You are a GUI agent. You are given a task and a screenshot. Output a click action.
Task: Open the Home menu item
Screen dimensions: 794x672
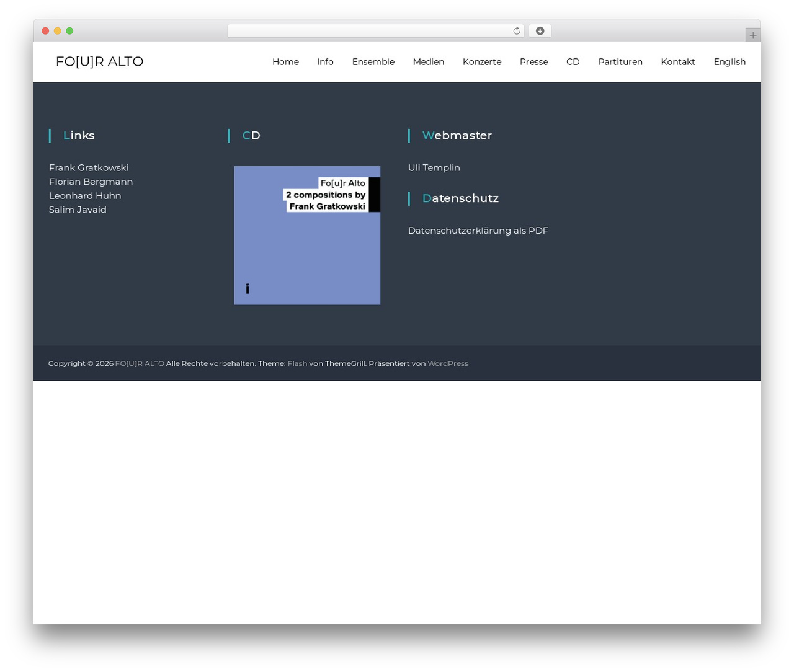pos(285,62)
